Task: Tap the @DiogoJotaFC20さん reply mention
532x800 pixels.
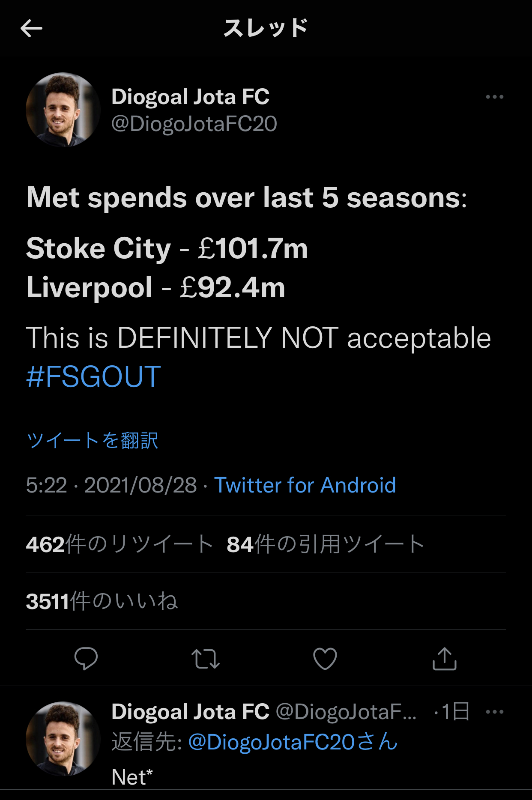Action: (x=293, y=742)
